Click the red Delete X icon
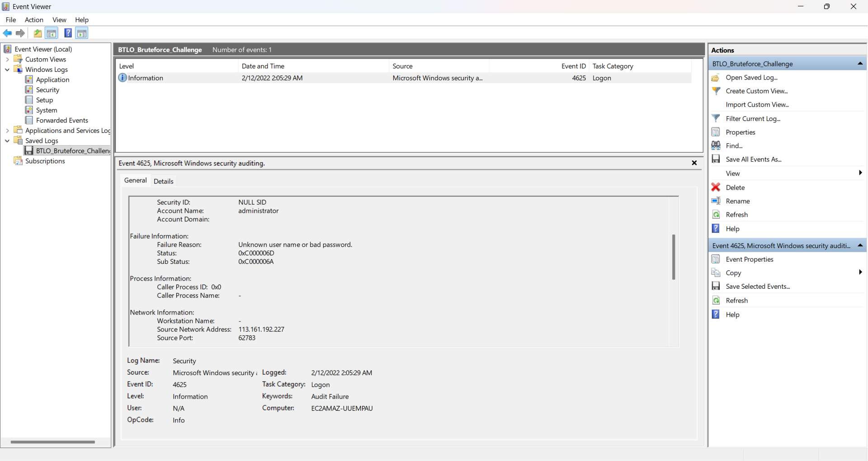868x461 pixels. click(716, 187)
